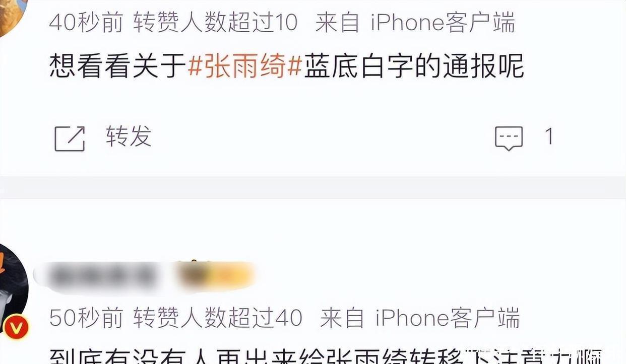Tap the 转发 label

pyautogui.click(x=129, y=136)
